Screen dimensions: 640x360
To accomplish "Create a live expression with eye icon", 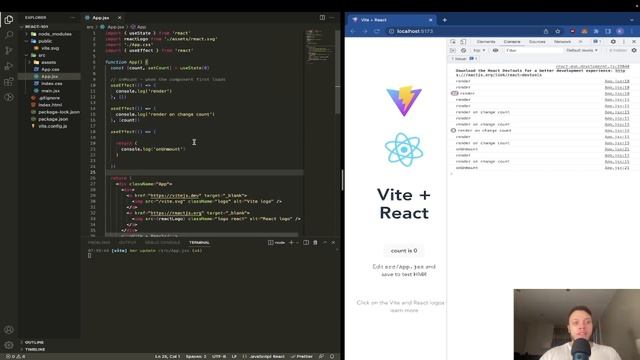I will (495, 50).
